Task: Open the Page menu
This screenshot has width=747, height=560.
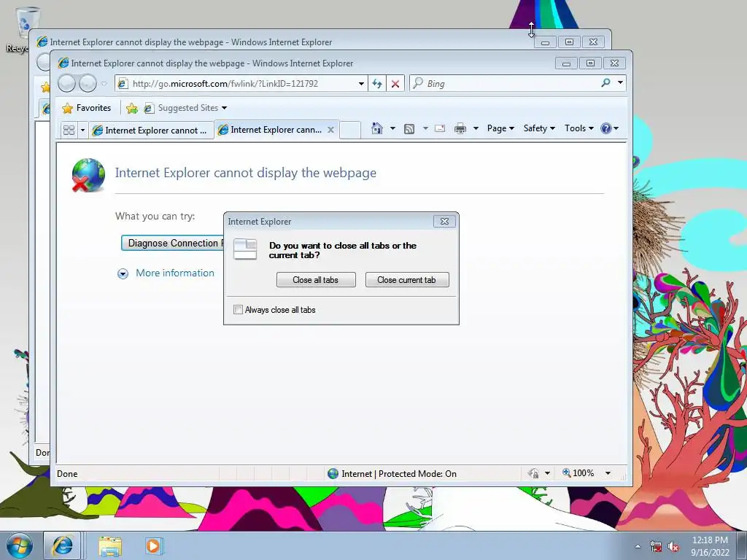Action: (500, 128)
